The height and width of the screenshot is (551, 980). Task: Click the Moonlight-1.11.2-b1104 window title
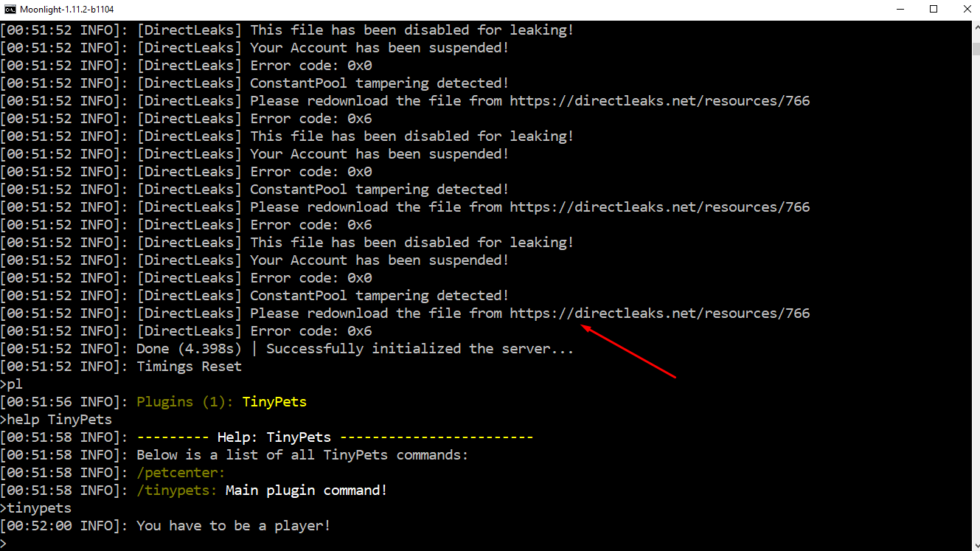tap(67, 10)
